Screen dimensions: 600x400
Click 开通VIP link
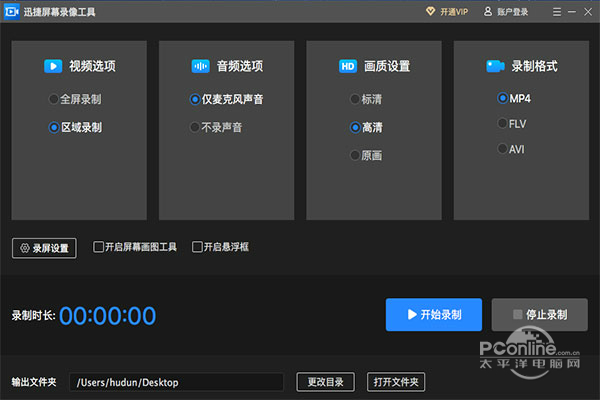click(454, 12)
